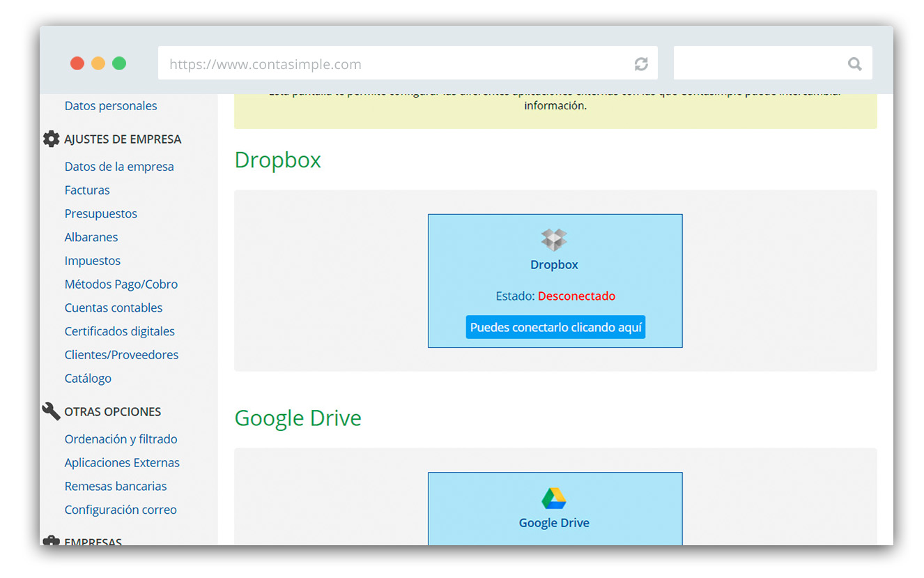Screen dimensions: 924x578
Task: Click the red window close dot
Action: click(77, 63)
